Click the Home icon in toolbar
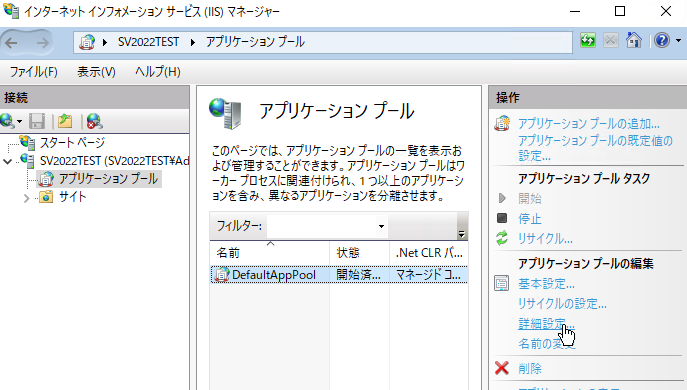Image resolution: width=687 pixels, height=390 pixels. [x=634, y=40]
